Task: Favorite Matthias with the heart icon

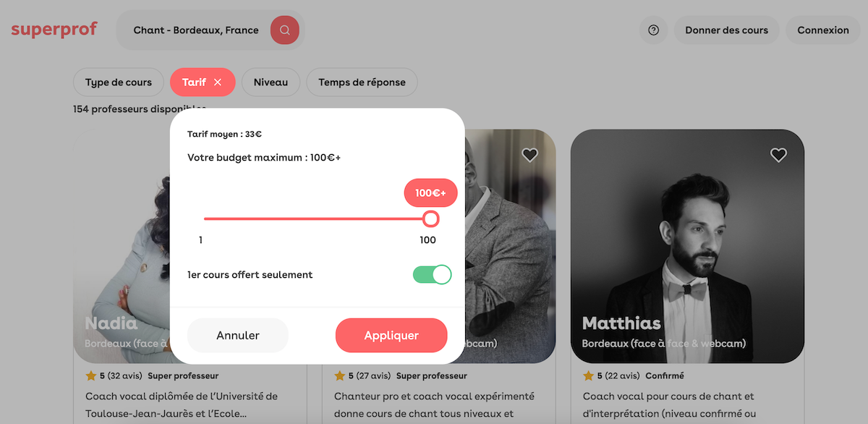Action: click(x=778, y=155)
